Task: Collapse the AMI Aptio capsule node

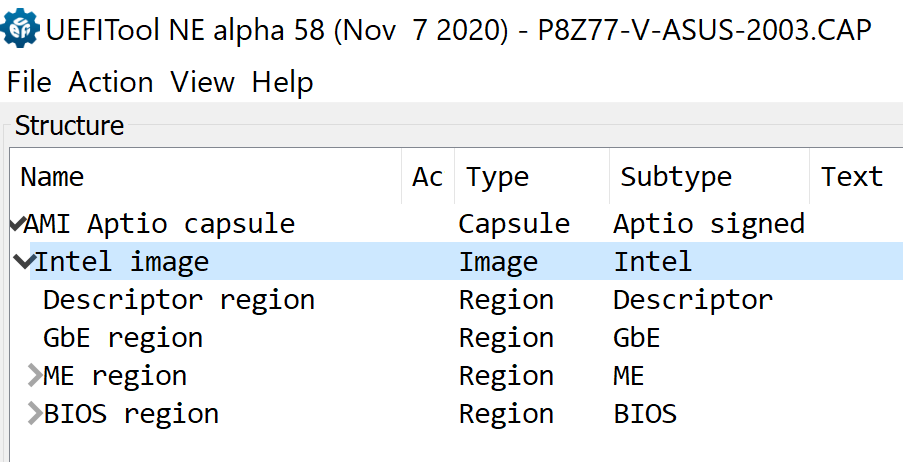Action: click(x=15, y=223)
